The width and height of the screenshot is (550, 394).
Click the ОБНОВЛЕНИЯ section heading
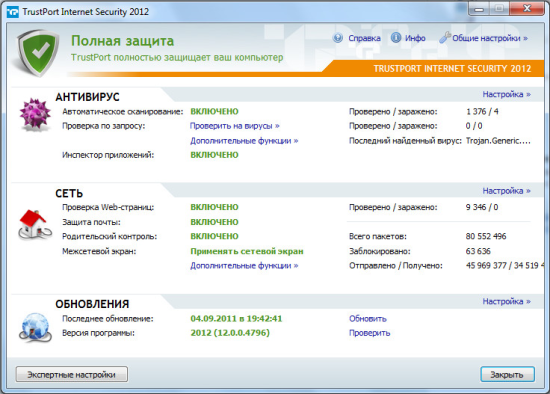click(92, 304)
